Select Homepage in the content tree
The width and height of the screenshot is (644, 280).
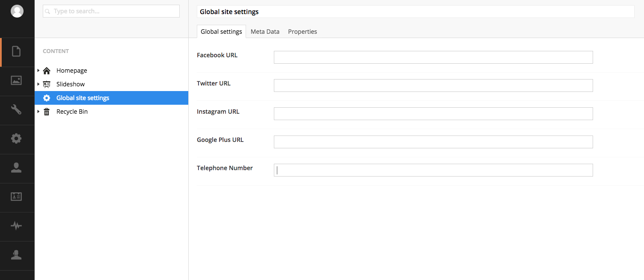click(x=72, y=71)
